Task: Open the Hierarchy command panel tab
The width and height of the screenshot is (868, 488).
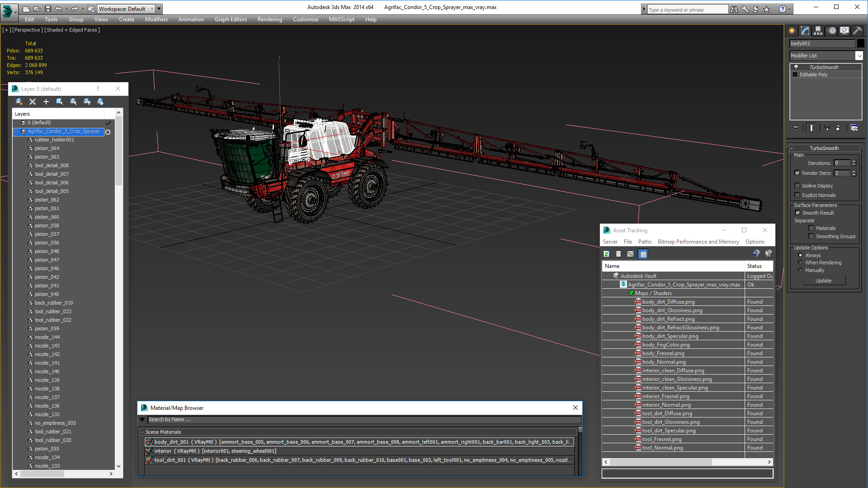Action: click(818, 31)
